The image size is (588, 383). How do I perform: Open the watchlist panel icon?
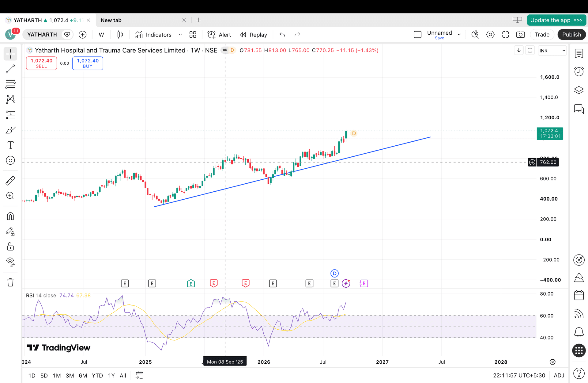pos(579,53)
